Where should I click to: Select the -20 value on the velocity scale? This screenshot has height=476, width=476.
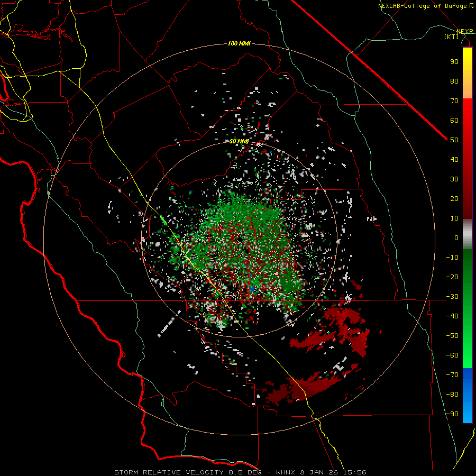452,277
